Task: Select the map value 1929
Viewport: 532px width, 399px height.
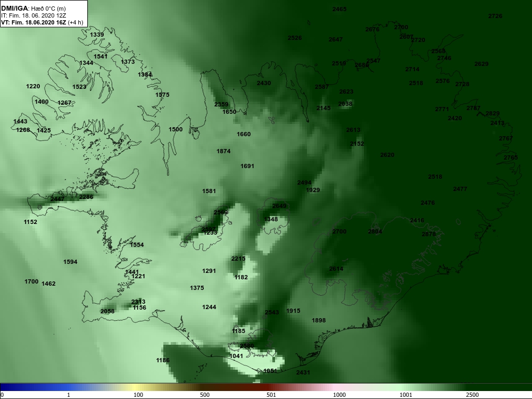Action: click(313, 190)
